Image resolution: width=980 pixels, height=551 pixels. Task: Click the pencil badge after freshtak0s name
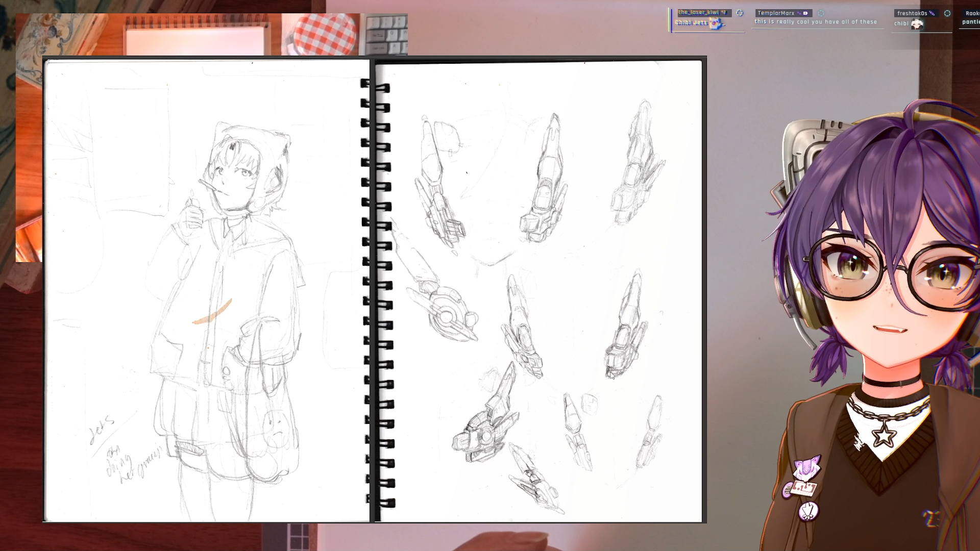(x=932, y=13)
